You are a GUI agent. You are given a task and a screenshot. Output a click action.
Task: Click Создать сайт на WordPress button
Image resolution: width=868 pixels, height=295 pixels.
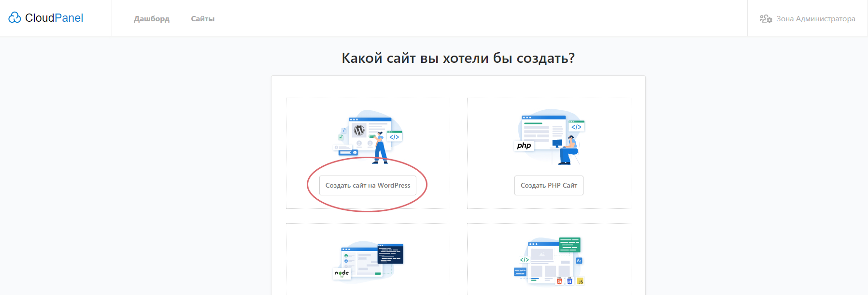point(368,185)
